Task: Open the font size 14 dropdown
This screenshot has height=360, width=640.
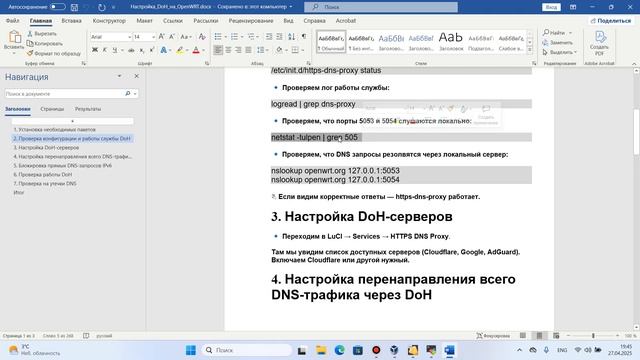Action: (153, 37)
